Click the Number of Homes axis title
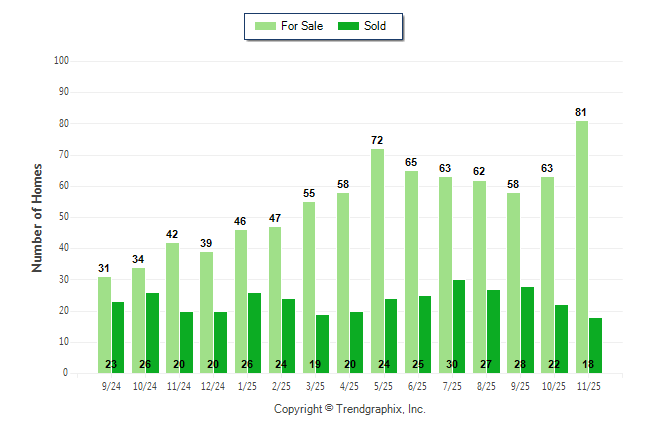This screenshot has width=646, height=434. [x=37, y=217]
